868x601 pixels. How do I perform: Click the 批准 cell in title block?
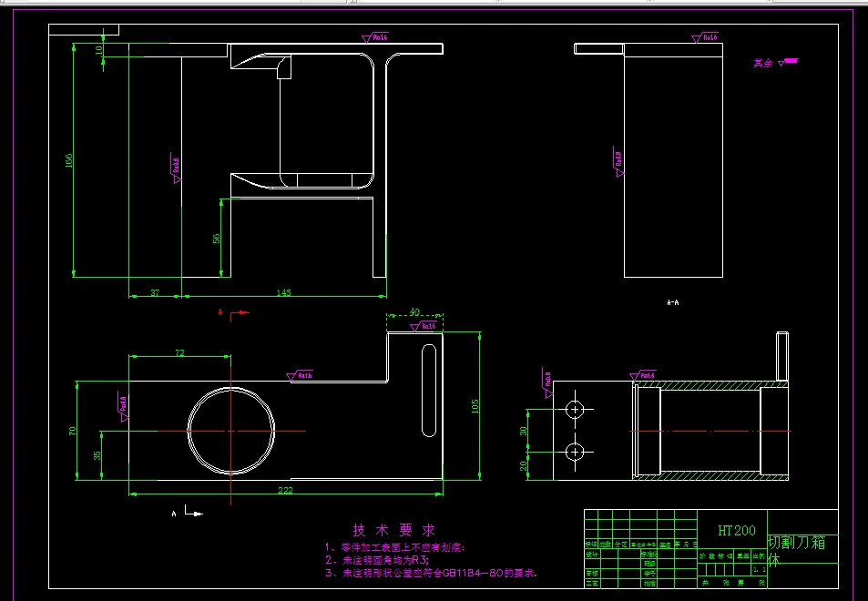[x=649, y=584]
